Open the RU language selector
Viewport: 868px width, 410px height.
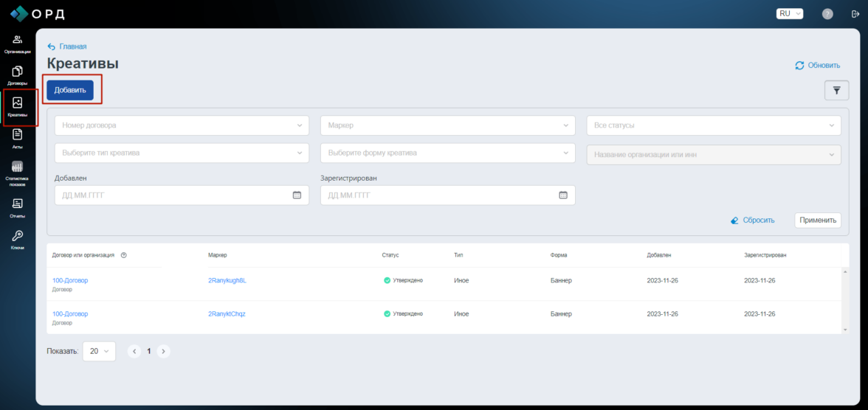(x=789, y=13)
